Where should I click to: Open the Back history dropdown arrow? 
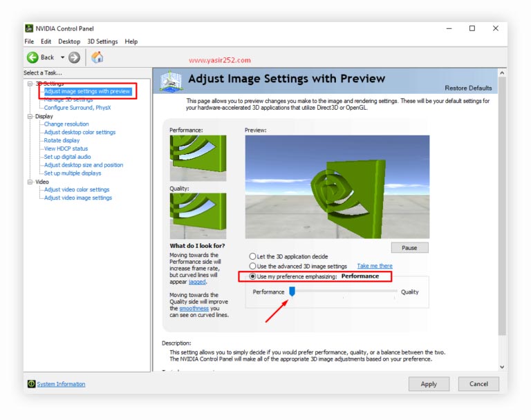[x=62, y=57]
